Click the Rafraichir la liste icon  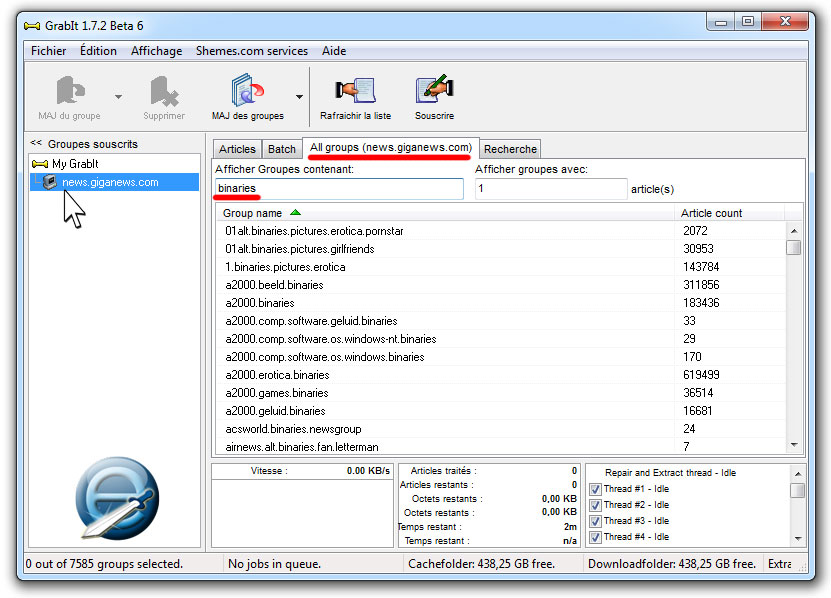tap(355, 90)
